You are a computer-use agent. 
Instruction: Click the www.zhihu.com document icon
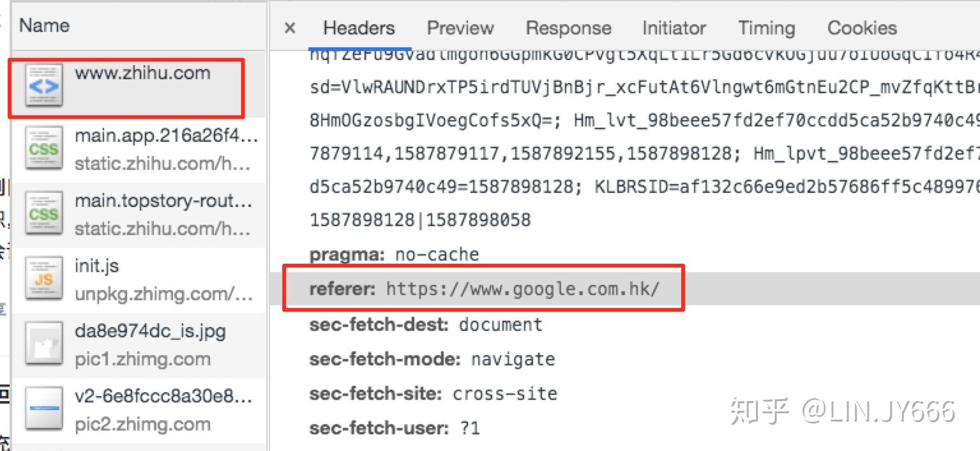click(x=44, y=85)
